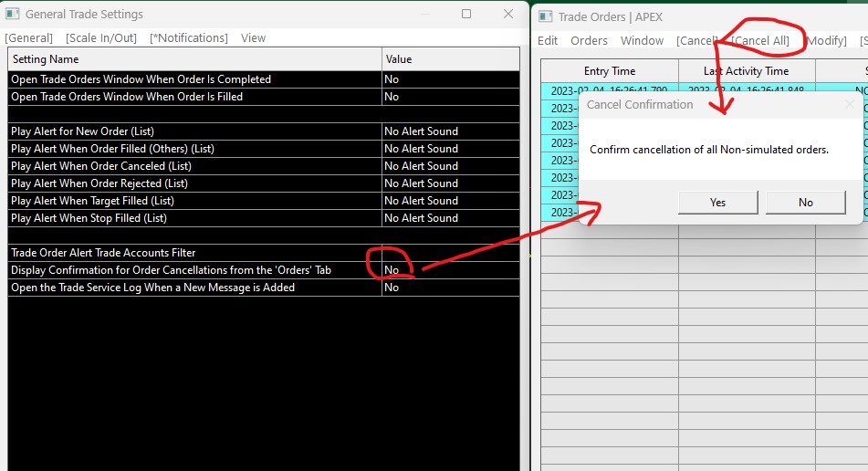The width and height of the screenshot is (868, 471).
Task: Open the Window menu in Trade Orders window
Action: [643, 40]
